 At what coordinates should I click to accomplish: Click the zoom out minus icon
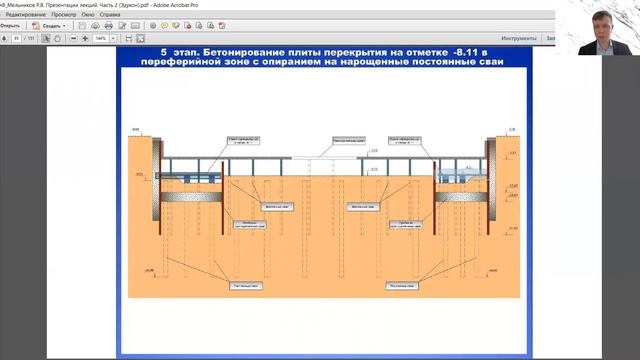click(73, 38)
